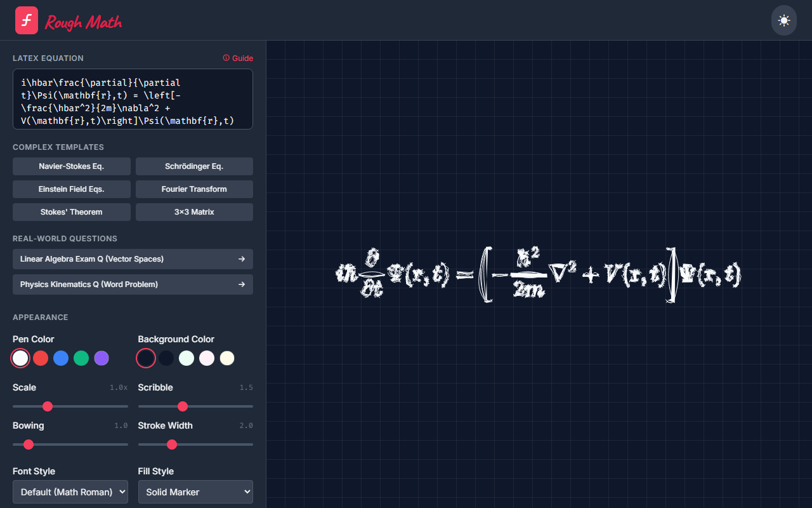Open the Font Style dropdown
The width and height of the screenshot is (812, 508).
[70, 491]
